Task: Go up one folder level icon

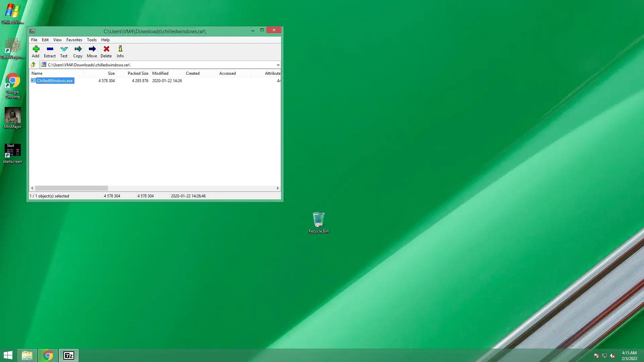Action: point(33,65)
